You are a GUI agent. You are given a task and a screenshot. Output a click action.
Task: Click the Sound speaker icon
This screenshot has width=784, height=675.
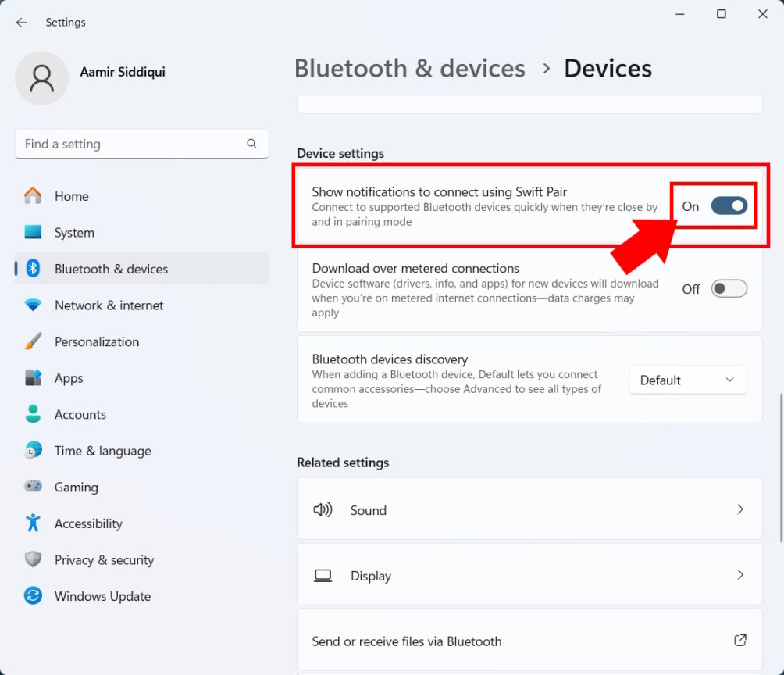coord(323,509)
